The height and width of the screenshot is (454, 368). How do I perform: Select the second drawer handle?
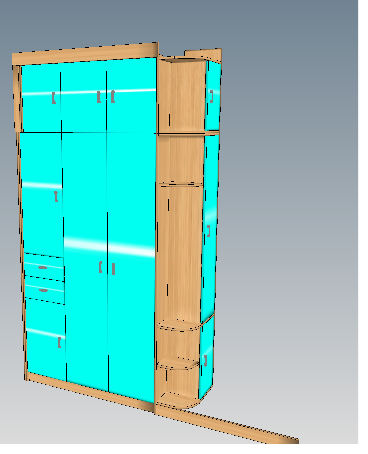(43, 290)
